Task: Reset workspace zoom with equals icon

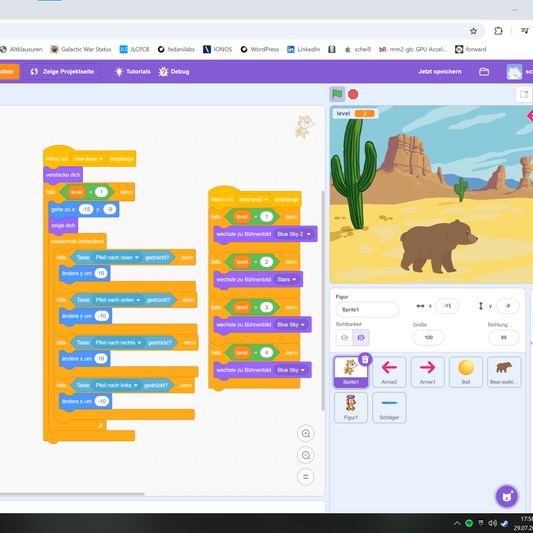Action: point(306,477)
